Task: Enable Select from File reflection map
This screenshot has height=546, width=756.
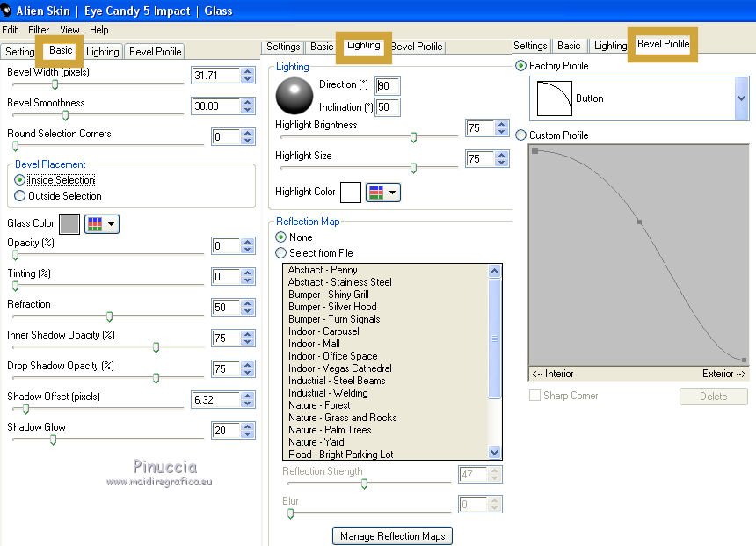Action: tap(281, 253)
